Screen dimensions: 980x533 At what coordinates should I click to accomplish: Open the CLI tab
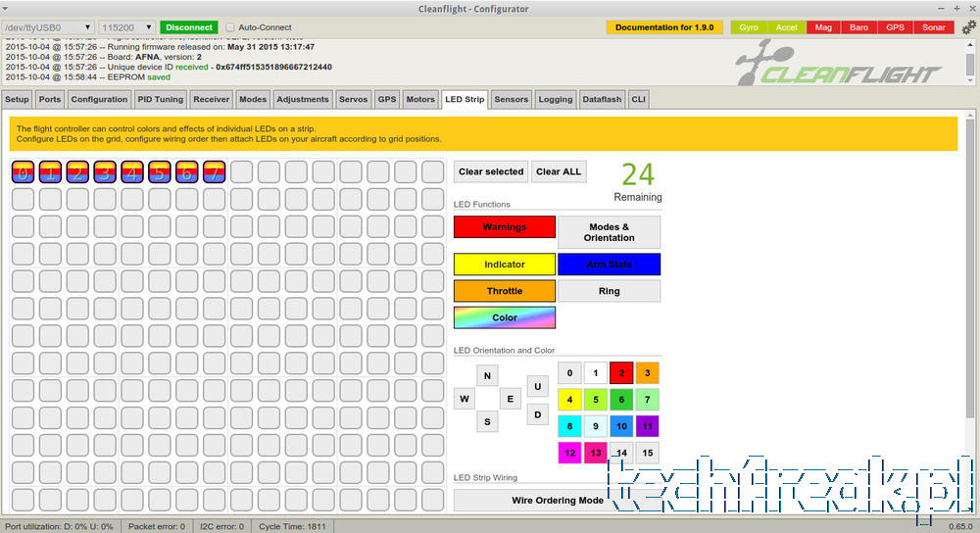(x=638, y=99)
